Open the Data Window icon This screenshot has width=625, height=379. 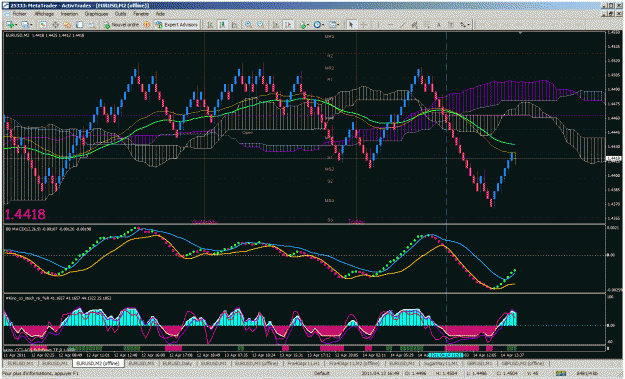pos(55,25)
